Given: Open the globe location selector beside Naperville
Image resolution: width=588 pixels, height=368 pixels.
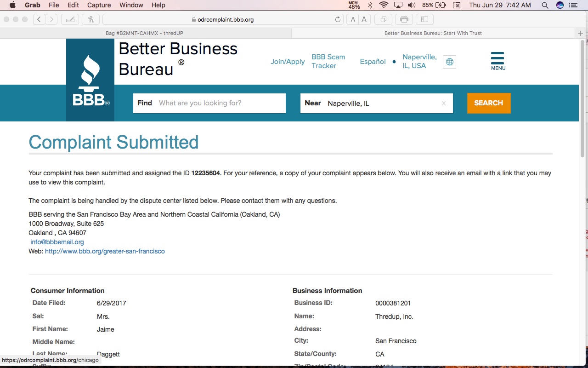Looking at the screenshot, I should (x=449, y=62).
